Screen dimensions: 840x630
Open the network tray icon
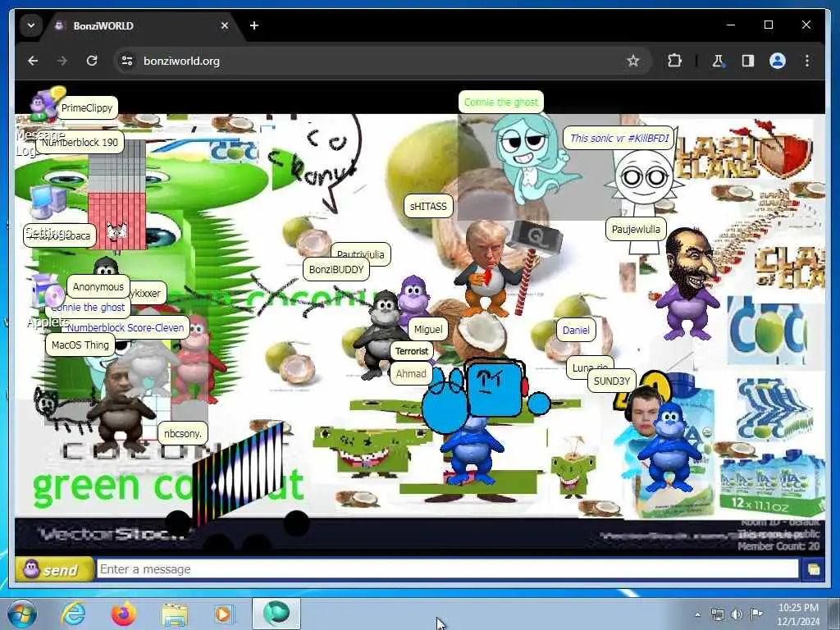(x=717, y=614)
